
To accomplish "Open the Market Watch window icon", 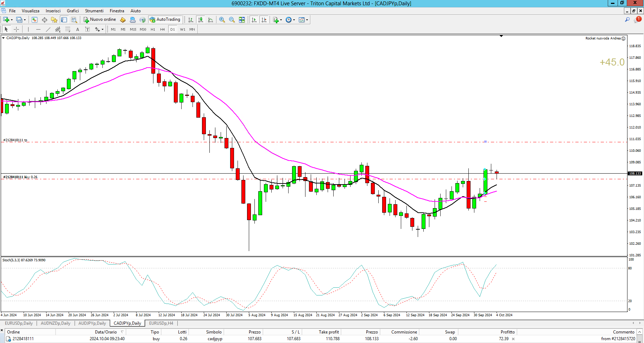I will (34, 20).
